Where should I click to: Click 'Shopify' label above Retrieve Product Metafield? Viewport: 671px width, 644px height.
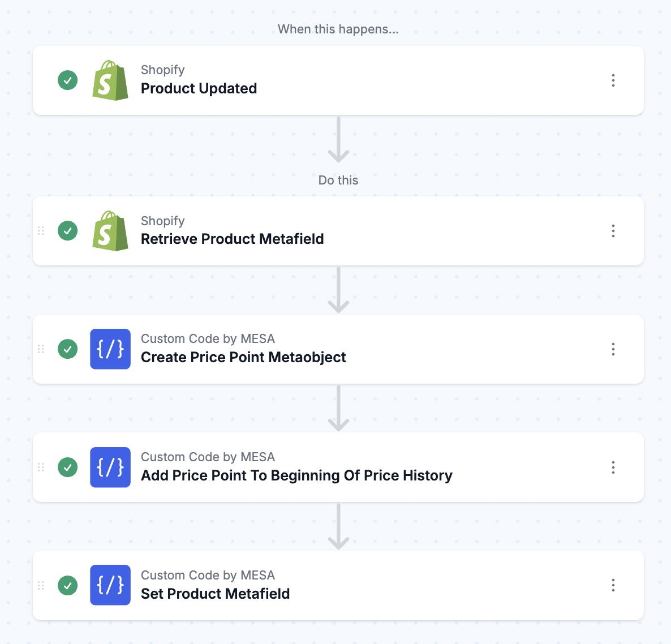tap(162, 221)
